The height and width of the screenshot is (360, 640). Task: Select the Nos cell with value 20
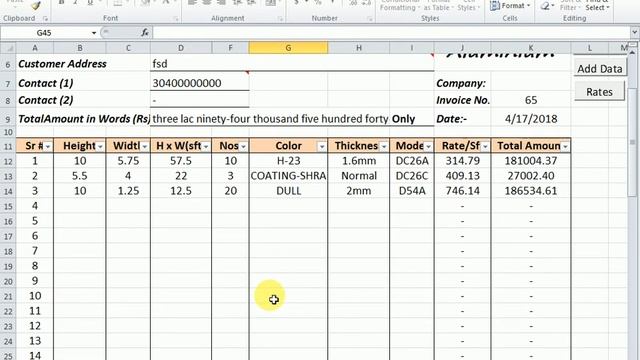(x=231, y=191)
